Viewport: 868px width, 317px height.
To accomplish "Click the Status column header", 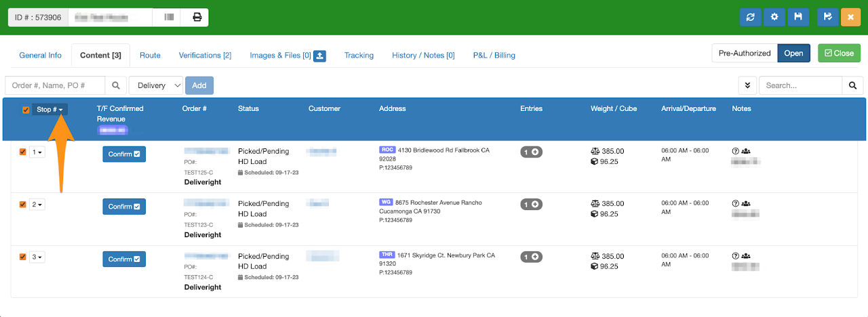I will click(x=248, y=108).
